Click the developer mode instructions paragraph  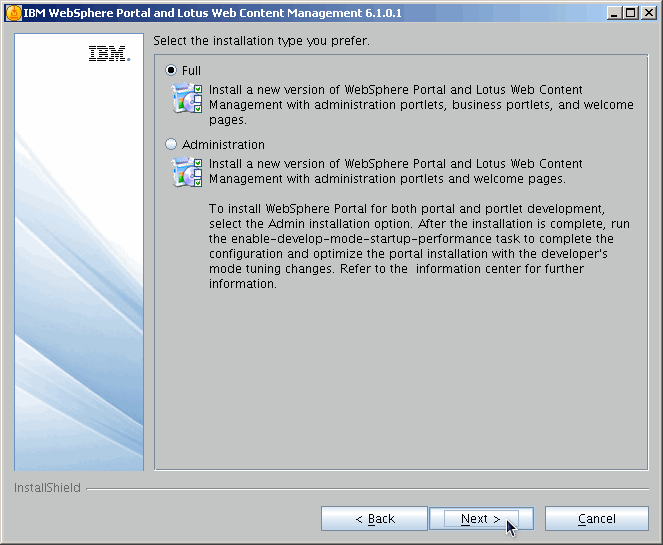[410, 246]
